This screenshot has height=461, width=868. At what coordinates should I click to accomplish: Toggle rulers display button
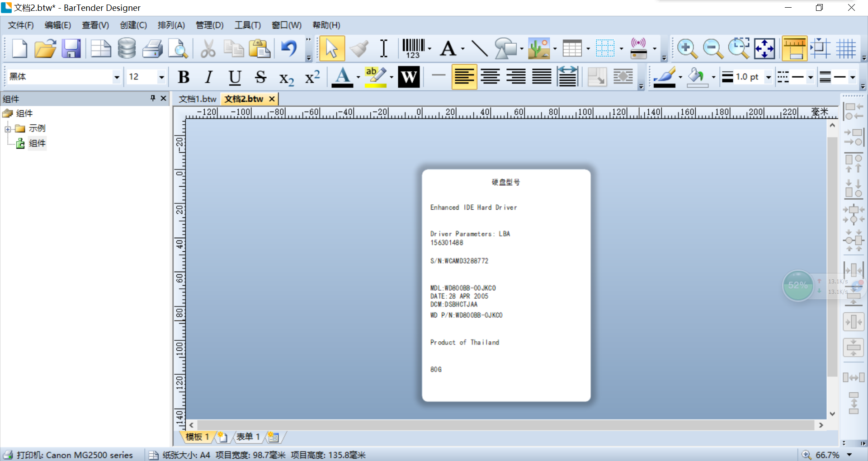point(794,48)
